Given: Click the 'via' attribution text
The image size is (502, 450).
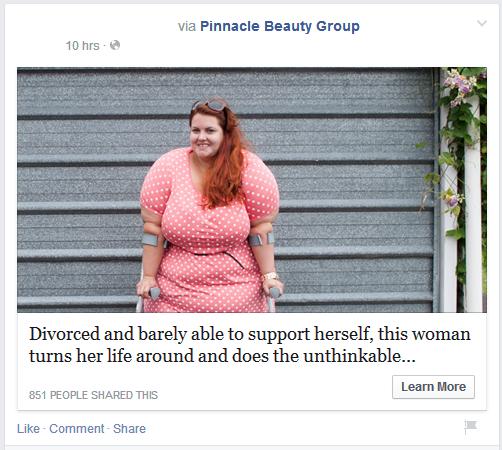Looking at the screenshot, I should click(x=187, y=27).
